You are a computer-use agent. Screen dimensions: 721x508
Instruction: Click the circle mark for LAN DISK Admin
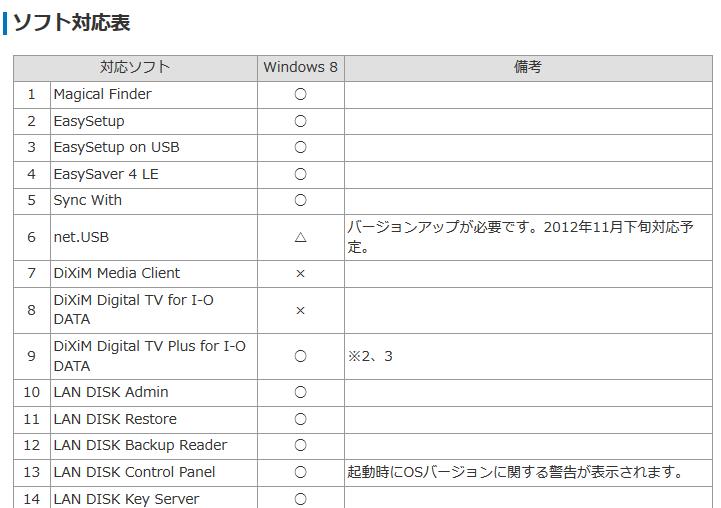[x=300, y=392]
